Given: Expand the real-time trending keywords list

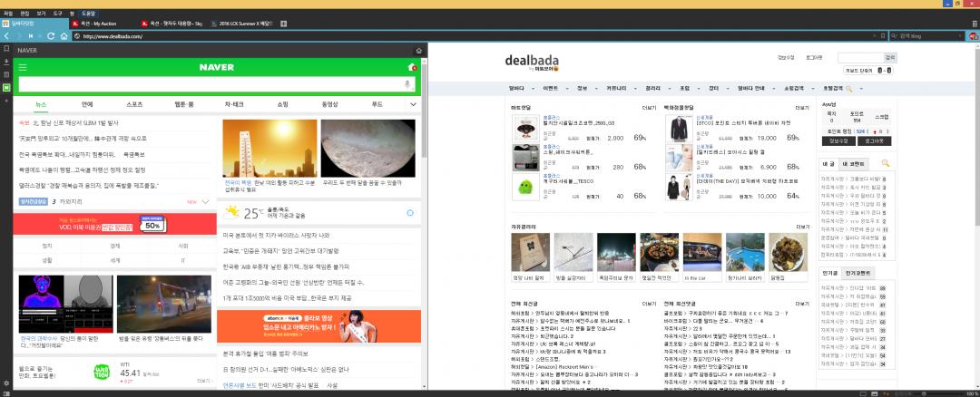Looking at the screenshot, I should click(x=205, y=202).
